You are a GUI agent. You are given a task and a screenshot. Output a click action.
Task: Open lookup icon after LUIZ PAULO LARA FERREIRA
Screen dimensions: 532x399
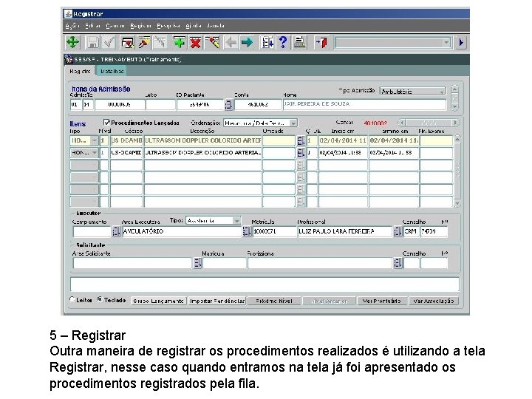398,231
